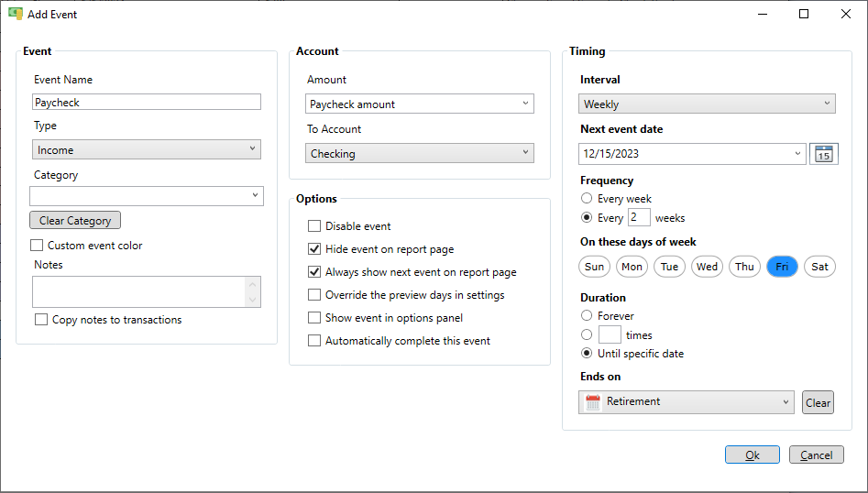Check Automatically complete this event
The width and height of the screenshot is (868, 493).
click(314, 341)
